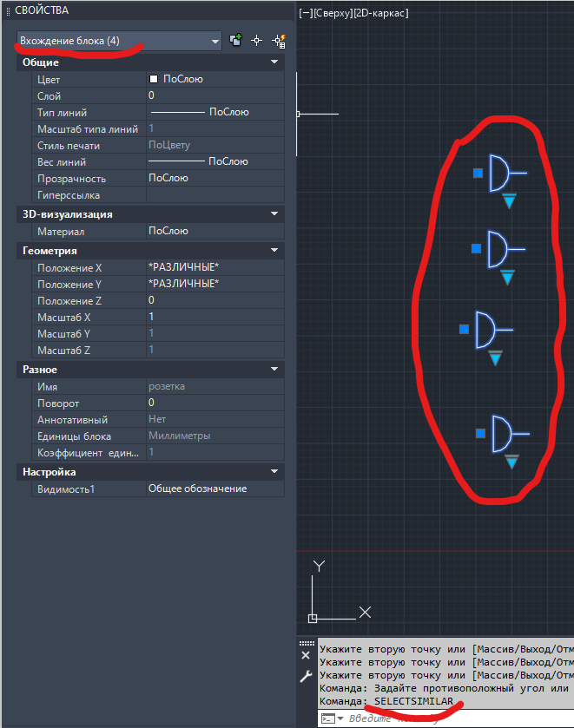This screenshot has width=574, height=728.
Task: Click the 'СВОЙСТВА' palette title
Action: point(42,10)
